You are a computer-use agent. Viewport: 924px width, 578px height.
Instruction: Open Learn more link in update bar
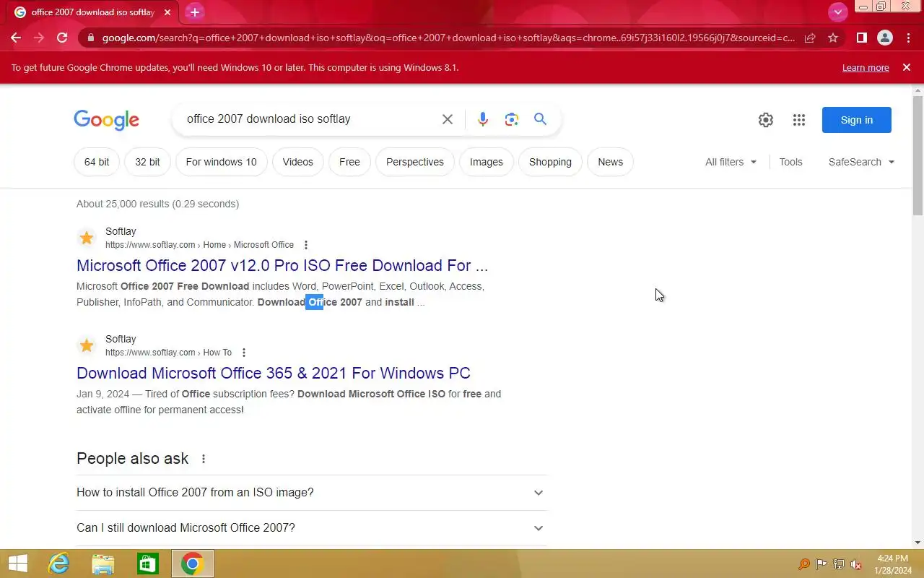[866, 67]
